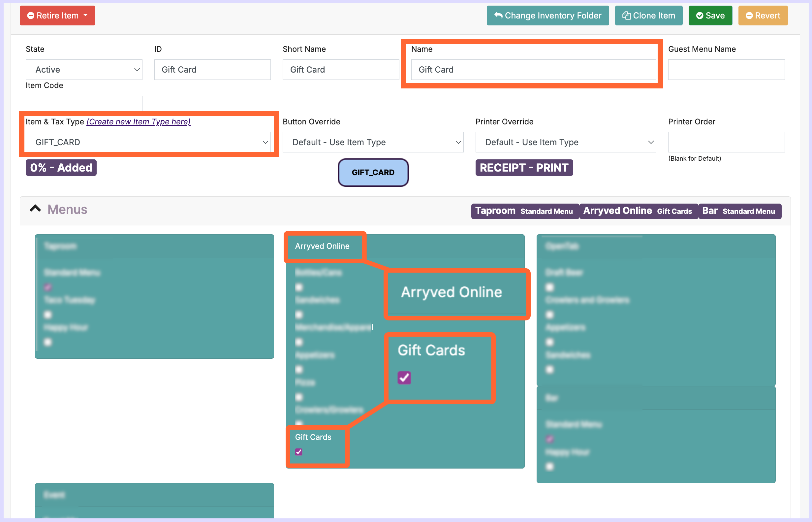Image resolution: width=812 pixels, height=522 pixels.
Task: Open the State dropdown showing Active
Action: [84, 70]
